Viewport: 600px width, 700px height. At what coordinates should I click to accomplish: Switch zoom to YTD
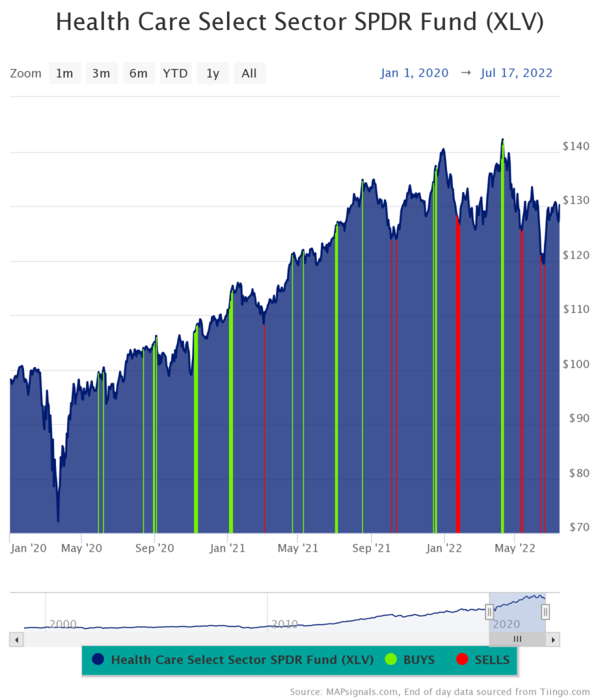176,73
